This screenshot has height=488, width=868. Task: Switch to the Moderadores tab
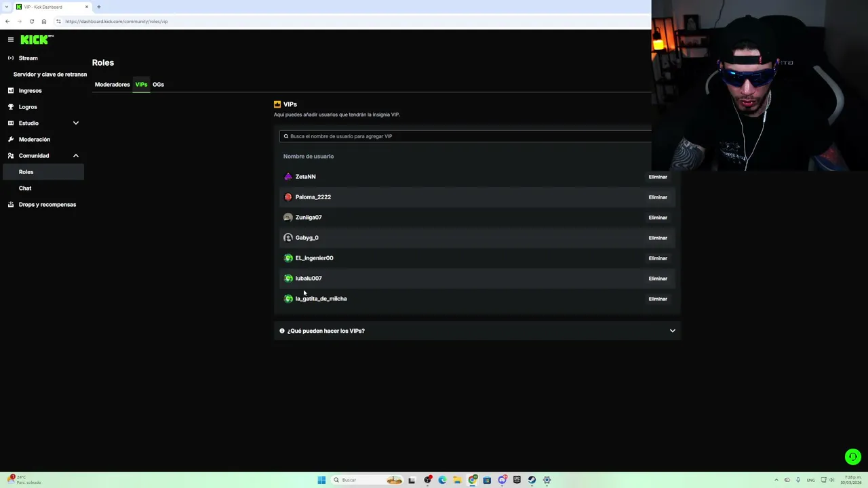113,85
